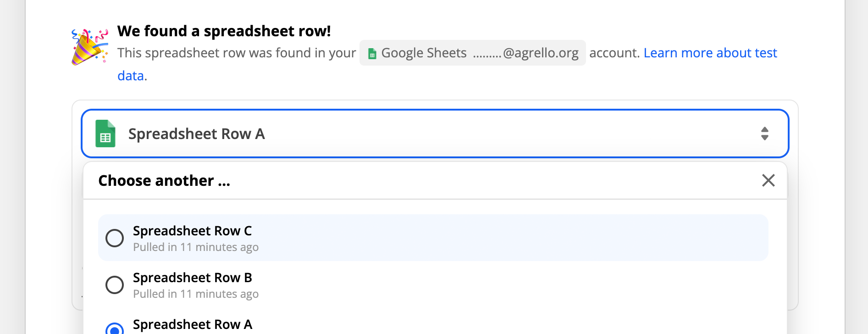Image resolution: width=868 pixels, height=334 pixels.
Task: Choose the Spreadsheet Row A list entry
Action: tap(433, 325)
